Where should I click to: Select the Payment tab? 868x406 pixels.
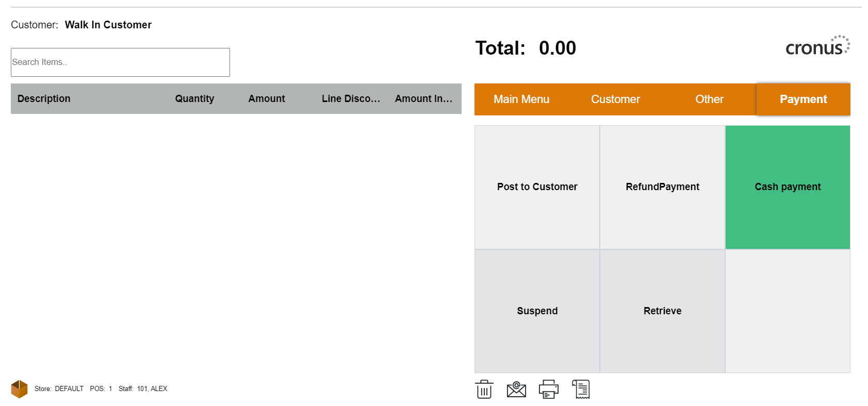coord(803,99)
